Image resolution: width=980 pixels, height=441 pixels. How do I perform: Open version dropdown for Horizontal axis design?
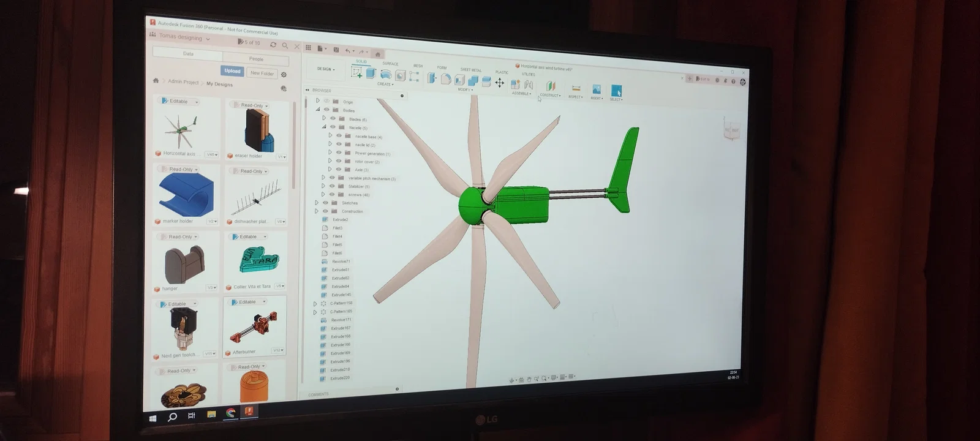pos(212,154)
